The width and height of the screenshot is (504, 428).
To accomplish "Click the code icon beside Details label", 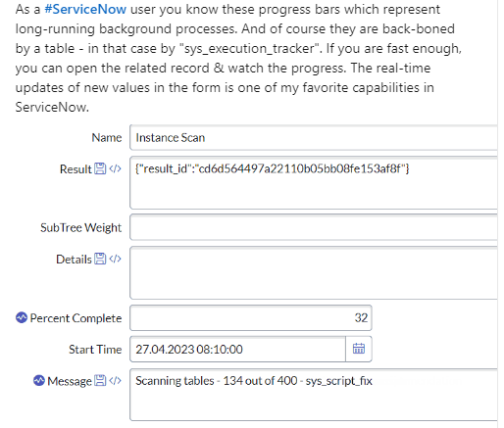I will coord(115,259).
